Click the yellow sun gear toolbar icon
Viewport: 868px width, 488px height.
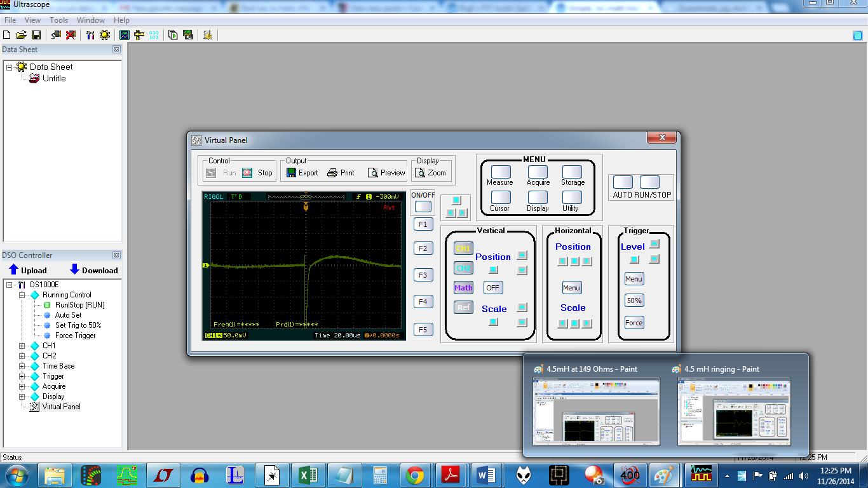click(x=105, y=35)
